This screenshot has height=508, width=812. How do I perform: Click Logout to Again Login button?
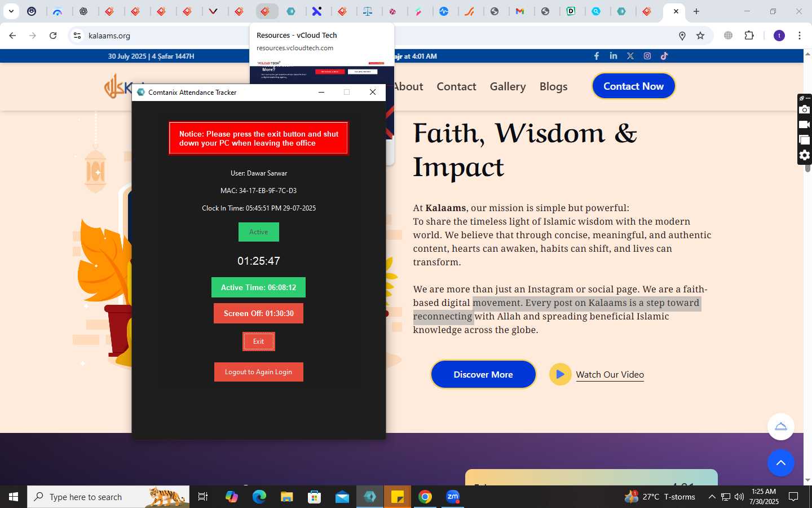click(258, 372)
